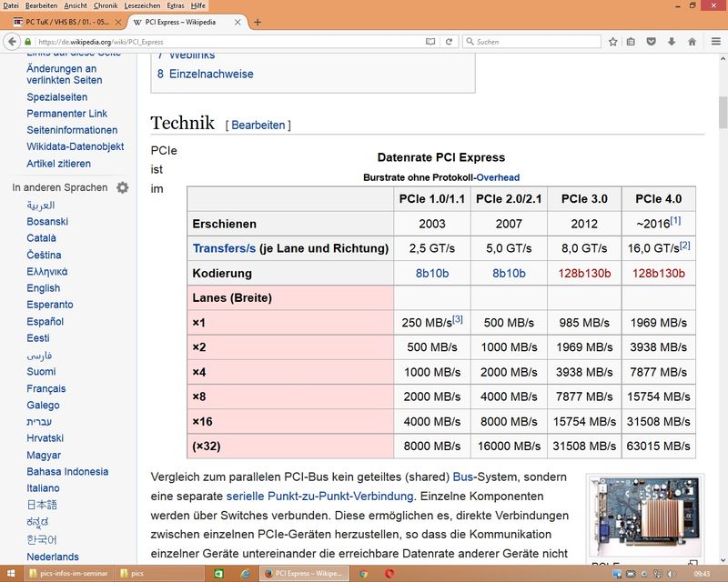Open the Firefox hamburger menu
728x582 pixels.
click(714, 41)
